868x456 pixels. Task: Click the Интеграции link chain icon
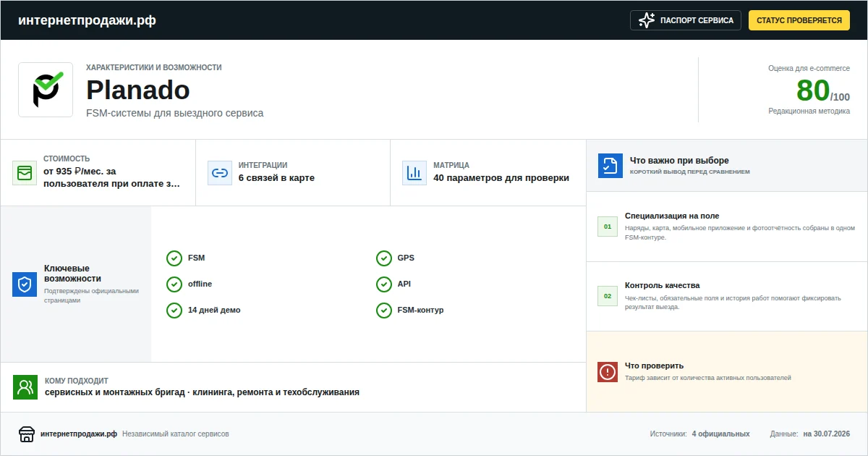[x=220, y=173]
